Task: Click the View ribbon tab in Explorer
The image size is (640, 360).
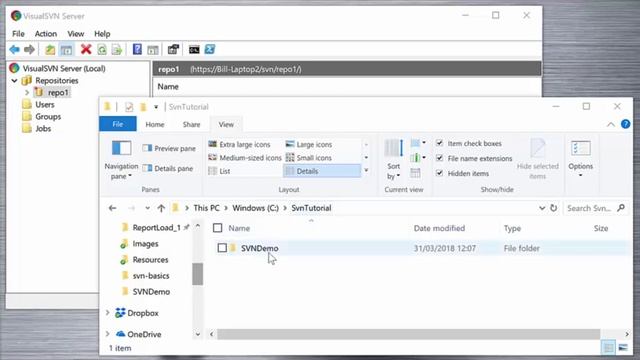Action: pyautogui.click(x=226, y=124)
